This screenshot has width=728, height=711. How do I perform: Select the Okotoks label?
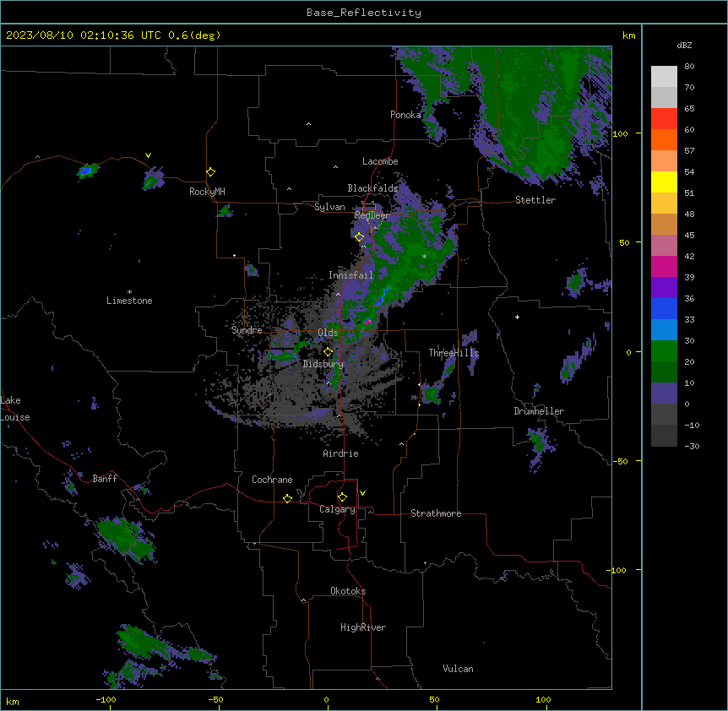coord(348,591)
